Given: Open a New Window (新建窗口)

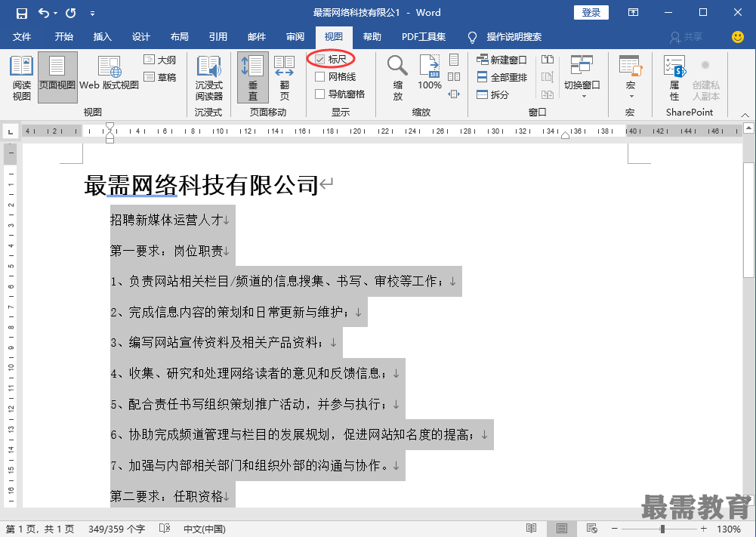Looking at the screenshot, I should tap(501, 60).
